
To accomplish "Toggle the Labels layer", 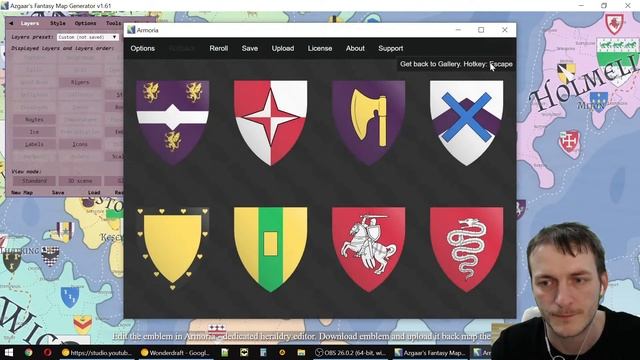I will tap(34, 144).
